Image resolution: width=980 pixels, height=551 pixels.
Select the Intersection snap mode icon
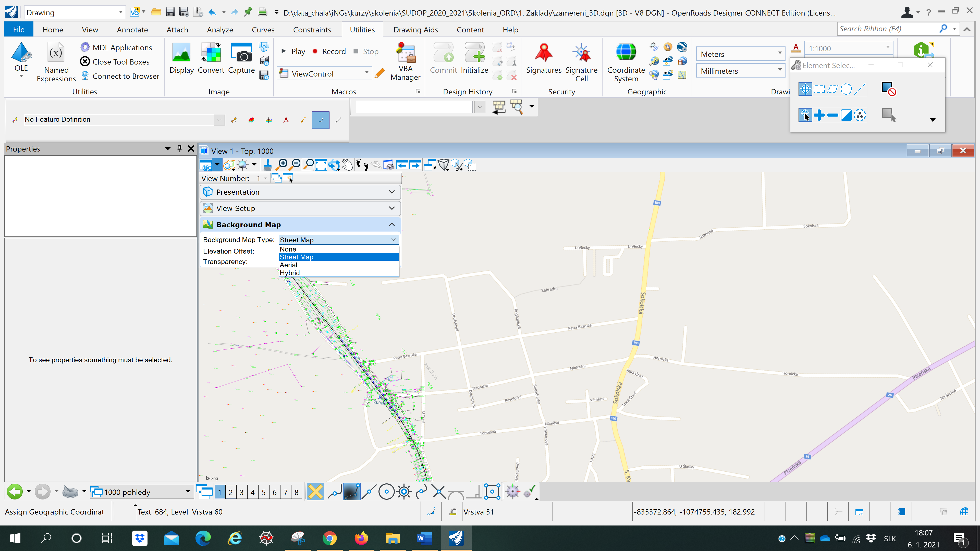[439, 492]
